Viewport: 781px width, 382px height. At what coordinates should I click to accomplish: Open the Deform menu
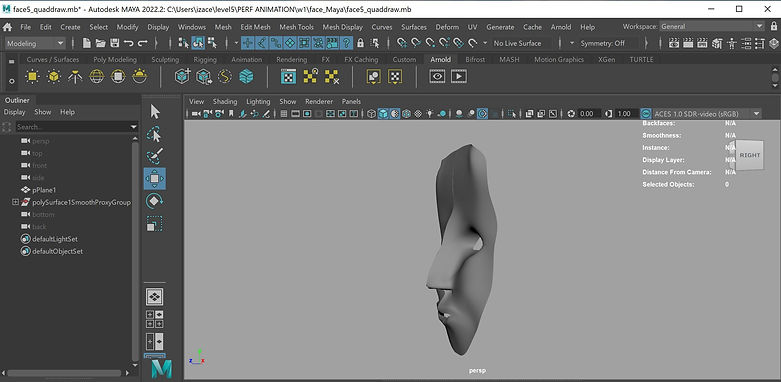(447, 27)
